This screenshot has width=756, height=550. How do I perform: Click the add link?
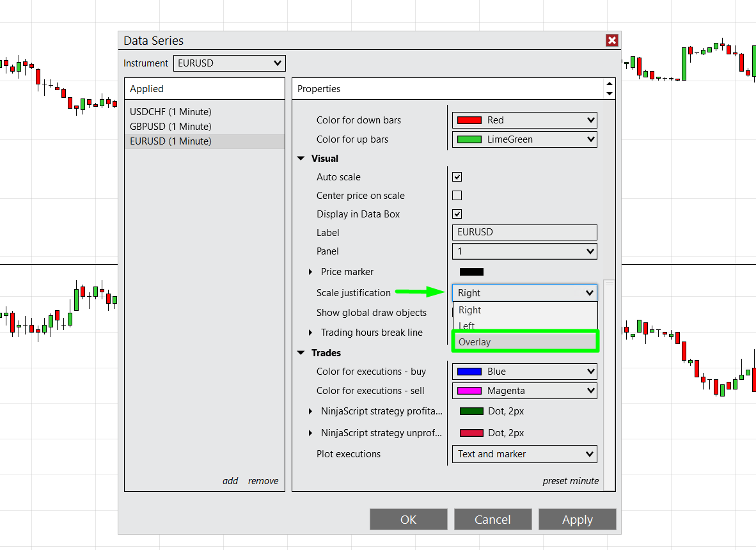(x=230, y=481)
